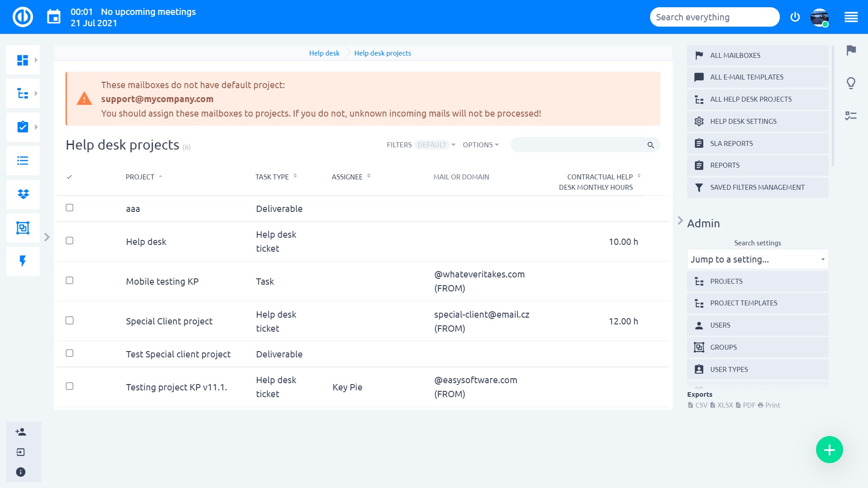Click the add user icon bottom left
Screen dimensions: 868x488
(x=21, y=432)
